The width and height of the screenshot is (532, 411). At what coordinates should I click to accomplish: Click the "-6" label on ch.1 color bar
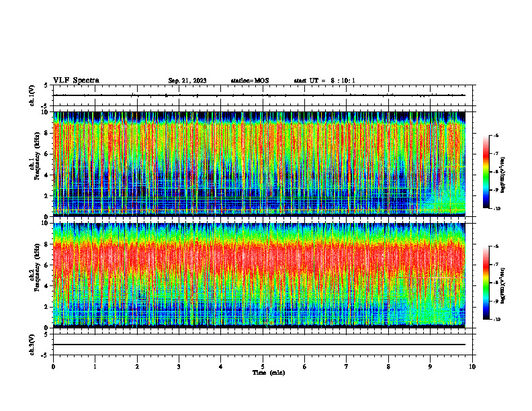point(496,135)
